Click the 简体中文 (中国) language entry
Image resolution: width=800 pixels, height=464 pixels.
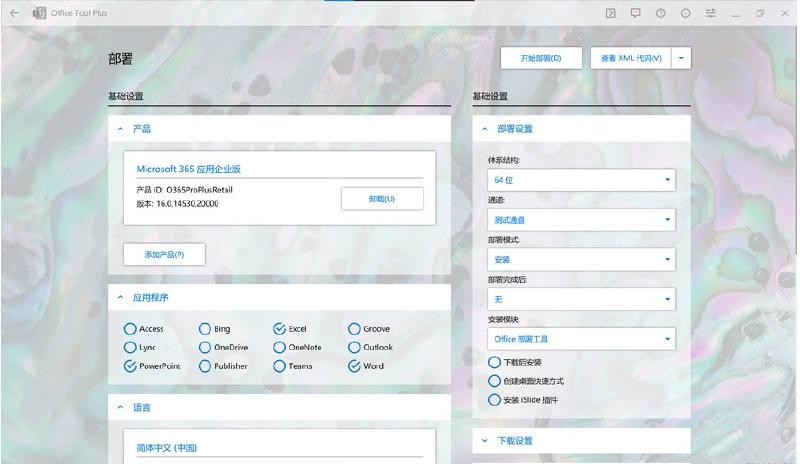166,448
